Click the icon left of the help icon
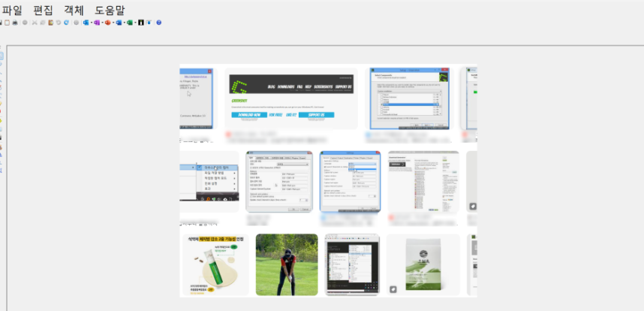This screenshot has width=644, height=311. click(149, 23)
